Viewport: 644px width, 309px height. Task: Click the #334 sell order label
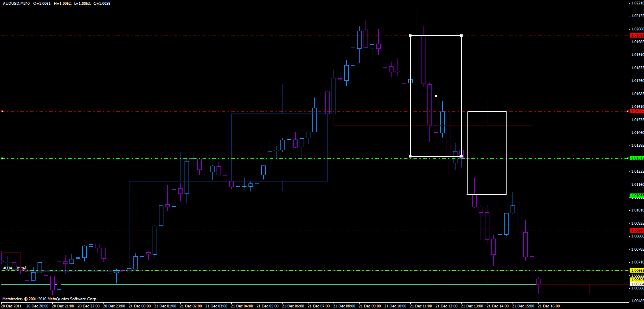(x=15, y=268)
